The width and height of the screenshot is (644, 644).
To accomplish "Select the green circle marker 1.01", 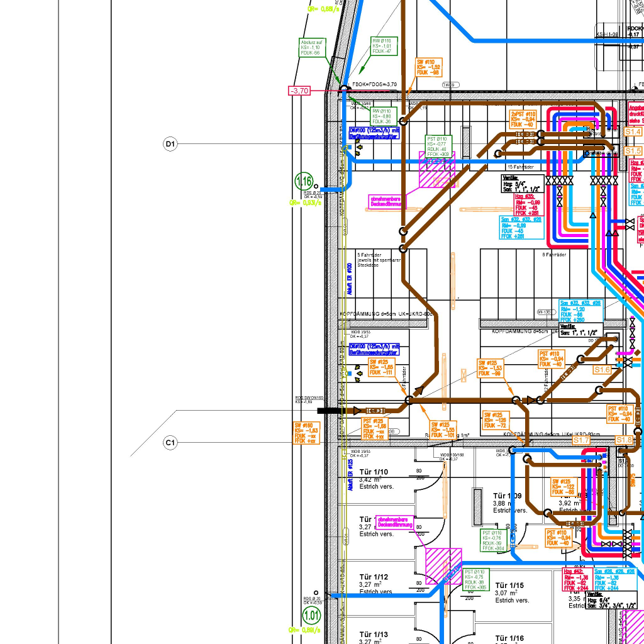I will click(x=311, y=614).
